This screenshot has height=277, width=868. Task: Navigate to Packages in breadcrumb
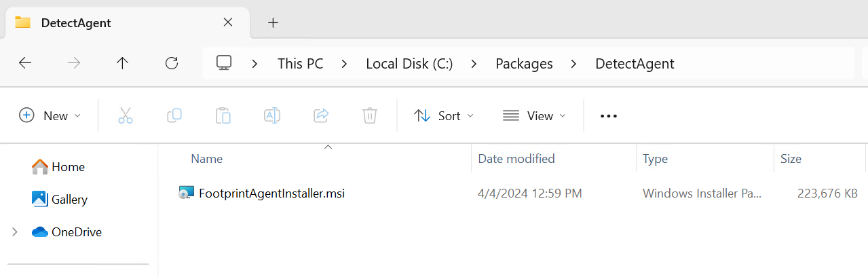click(x=524, y=64)
